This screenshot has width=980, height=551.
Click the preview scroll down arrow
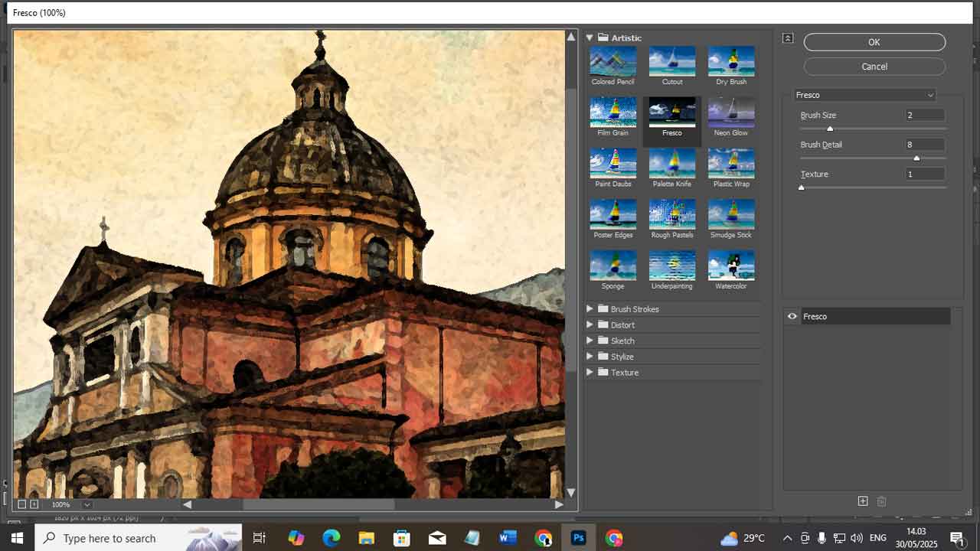571,493
